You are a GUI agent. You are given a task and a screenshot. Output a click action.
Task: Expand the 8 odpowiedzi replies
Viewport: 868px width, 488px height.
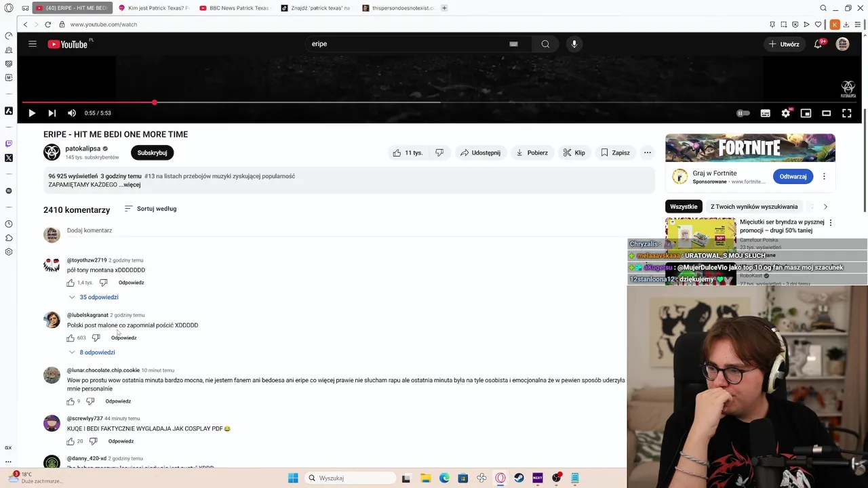click(92, 352)
